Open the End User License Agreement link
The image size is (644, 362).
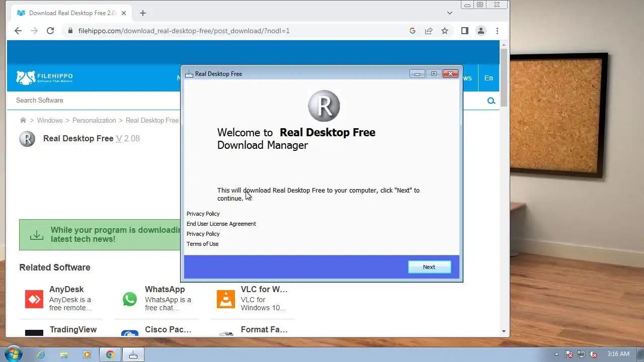221,224
